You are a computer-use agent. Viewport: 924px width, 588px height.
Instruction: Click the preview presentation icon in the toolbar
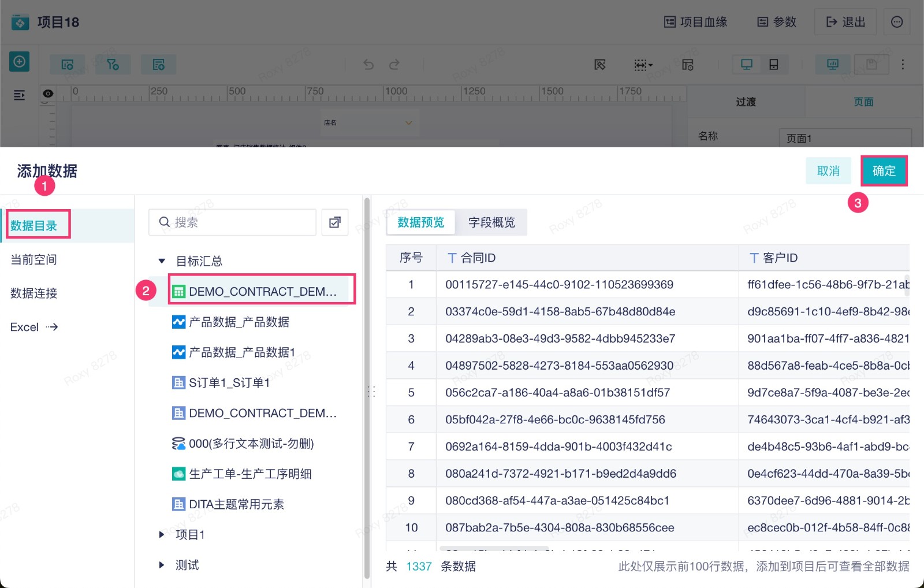(x=833, y=65)
